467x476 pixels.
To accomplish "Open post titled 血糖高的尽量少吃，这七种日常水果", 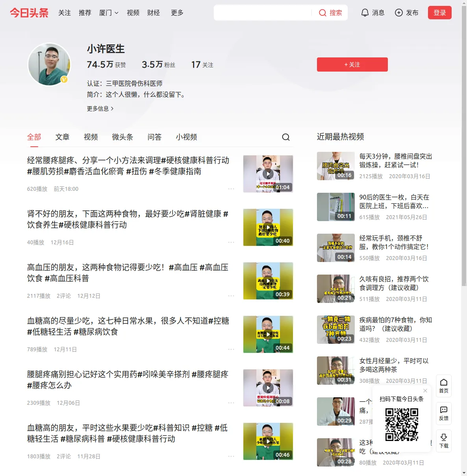I will (x=128, y=326).
